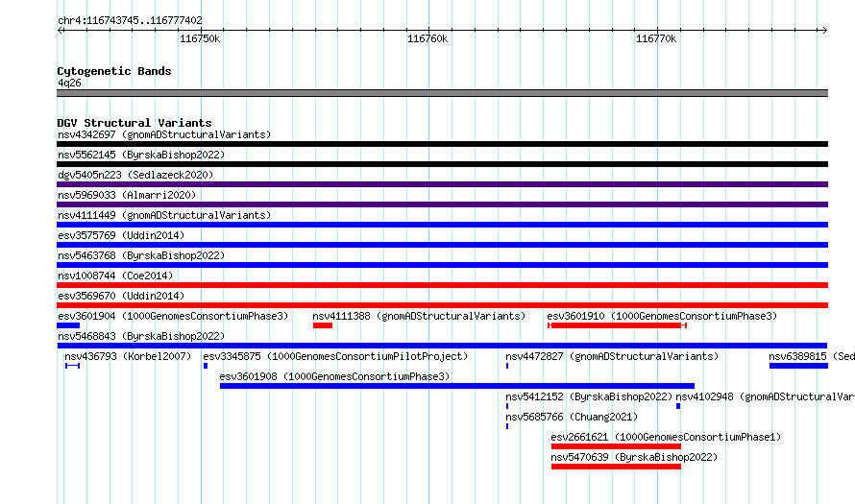This screenshot has width=855, height=504.
Task: Click the black bar under nsv5562145
Action: coord(442,164)
